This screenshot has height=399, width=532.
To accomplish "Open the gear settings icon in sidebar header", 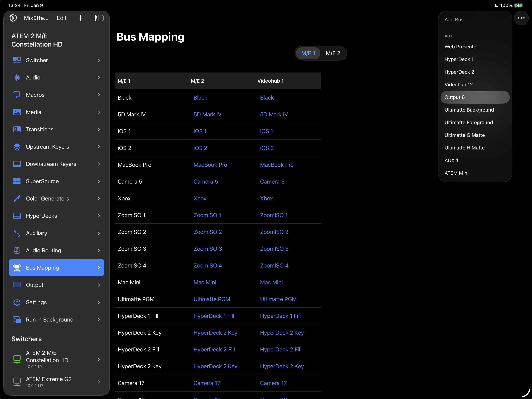I will coord(13,18).
